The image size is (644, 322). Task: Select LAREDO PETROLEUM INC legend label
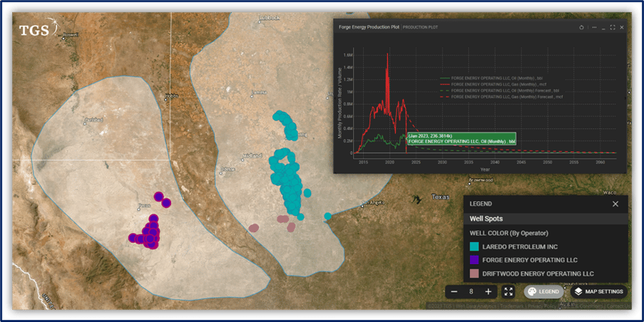coord(520,247)
